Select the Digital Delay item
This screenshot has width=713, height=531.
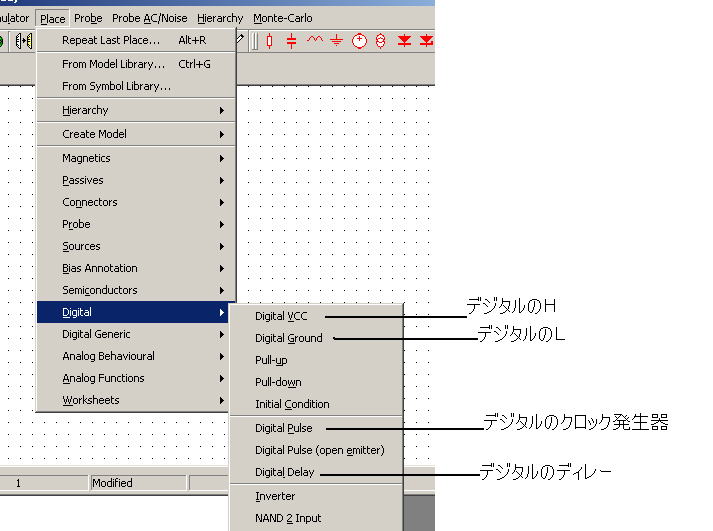tap(316, 472)
